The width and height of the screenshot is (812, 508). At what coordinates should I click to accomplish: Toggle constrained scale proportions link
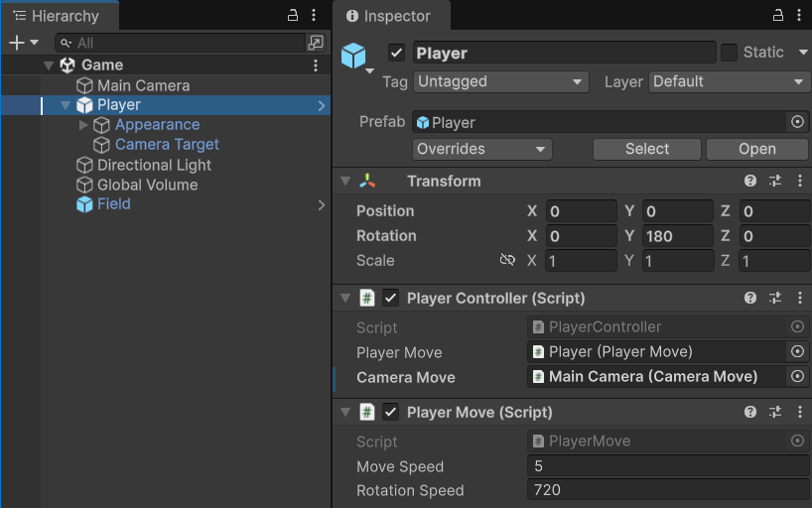pyautogui.click(x=507, y=260)
